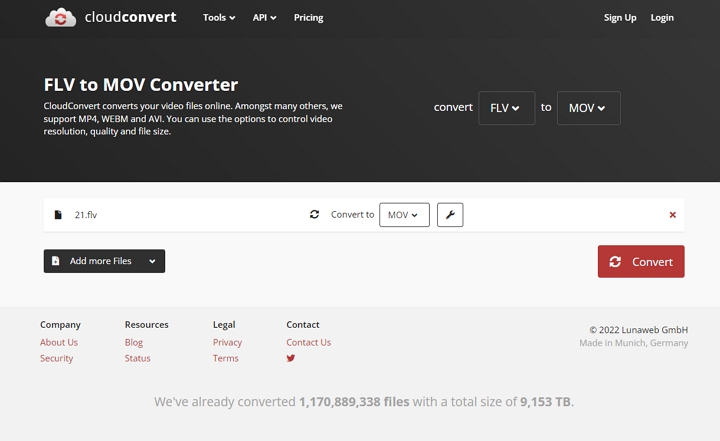The width and height of the screenshot is (720, 441).
Task: Open the Twitter bird icon link
Action: [x=291, y=358]
